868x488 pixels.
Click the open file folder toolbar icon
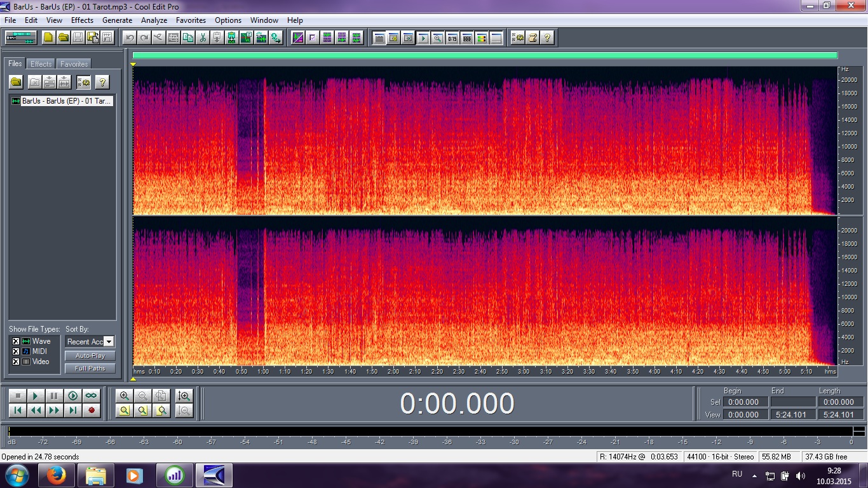[x=64, y=37]
